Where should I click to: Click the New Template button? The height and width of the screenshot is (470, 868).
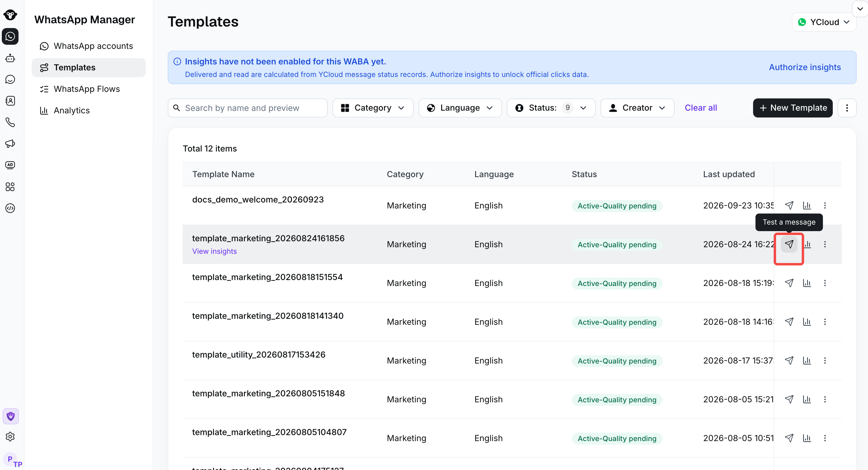(x=792, y=108)
